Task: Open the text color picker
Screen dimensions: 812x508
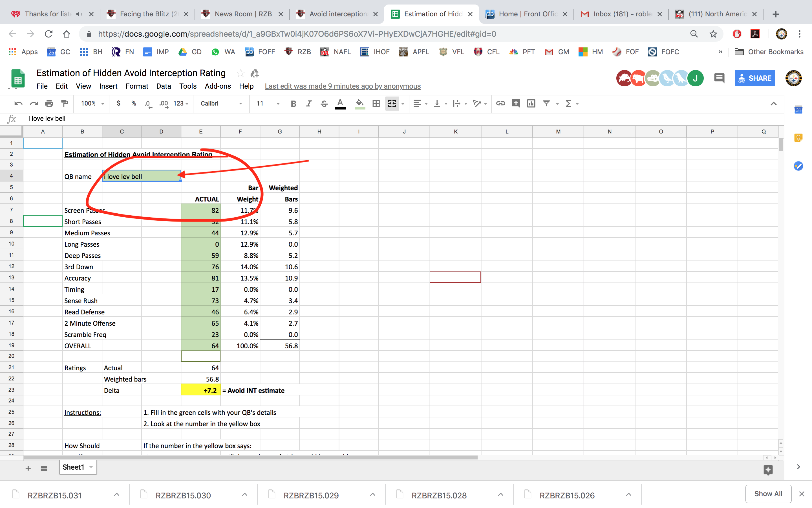Action: point(340,104)
